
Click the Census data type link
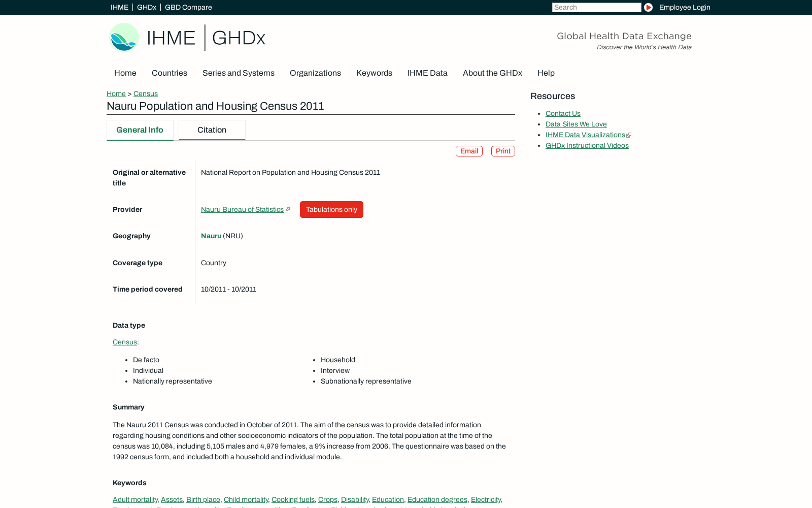point(125,342)
